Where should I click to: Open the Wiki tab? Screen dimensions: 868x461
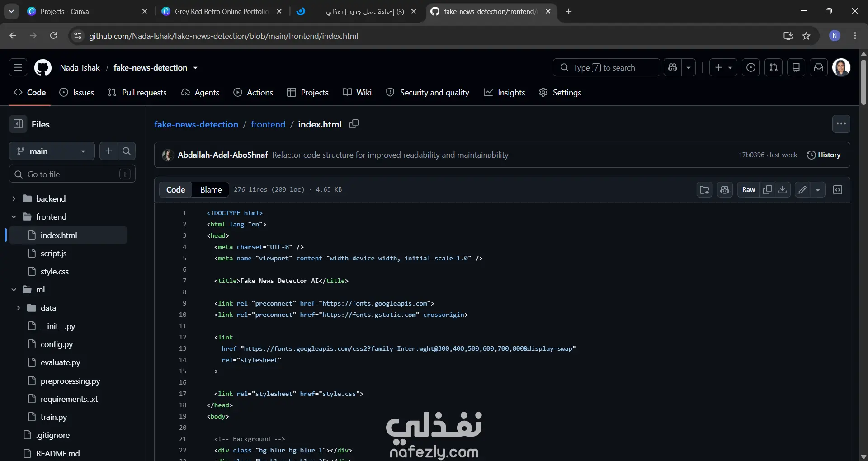(357, 92)
